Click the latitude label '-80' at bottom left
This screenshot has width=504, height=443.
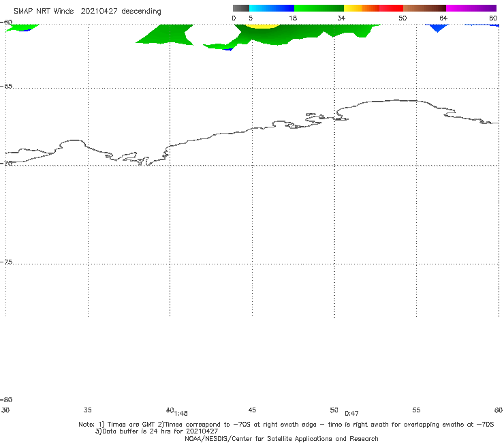[x=6, y=400]
